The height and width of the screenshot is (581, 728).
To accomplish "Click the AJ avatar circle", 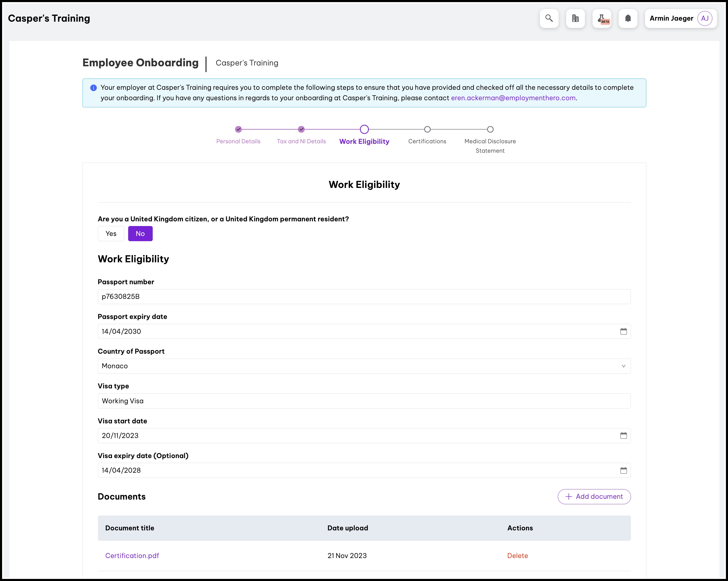I will point(704,18).
